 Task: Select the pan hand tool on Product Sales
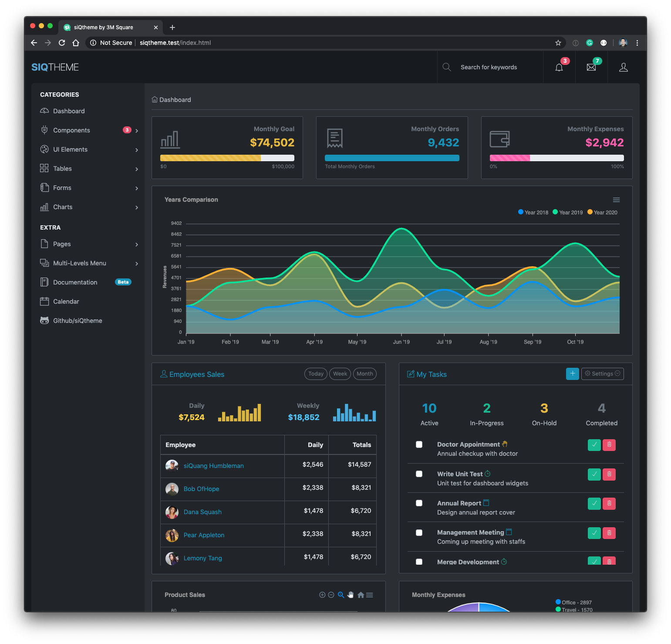pos(351,595)
